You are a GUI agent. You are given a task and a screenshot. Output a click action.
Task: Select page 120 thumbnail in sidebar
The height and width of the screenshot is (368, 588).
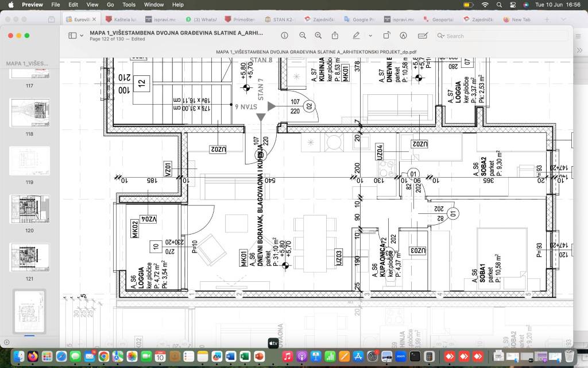coord(29,209)
